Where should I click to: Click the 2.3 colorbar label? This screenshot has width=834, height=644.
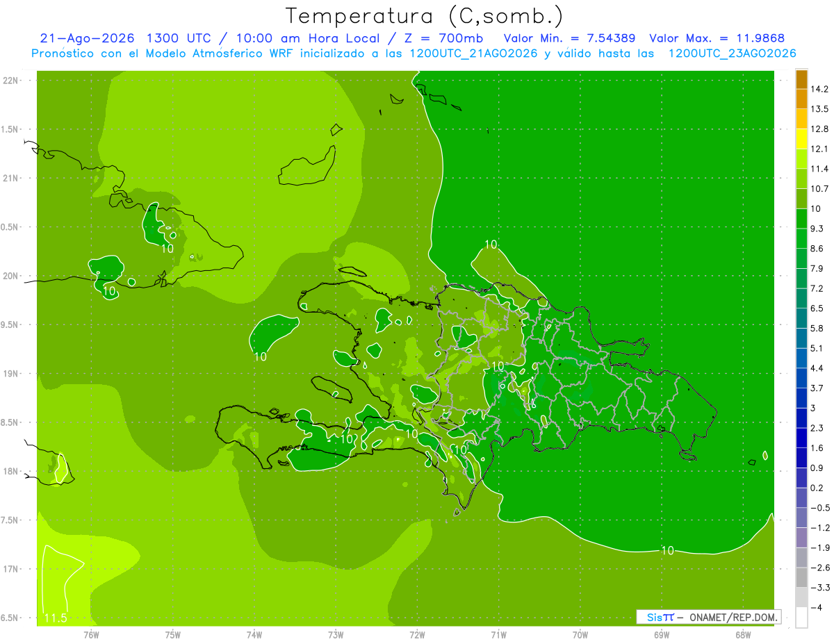click(x=817, y=428)
